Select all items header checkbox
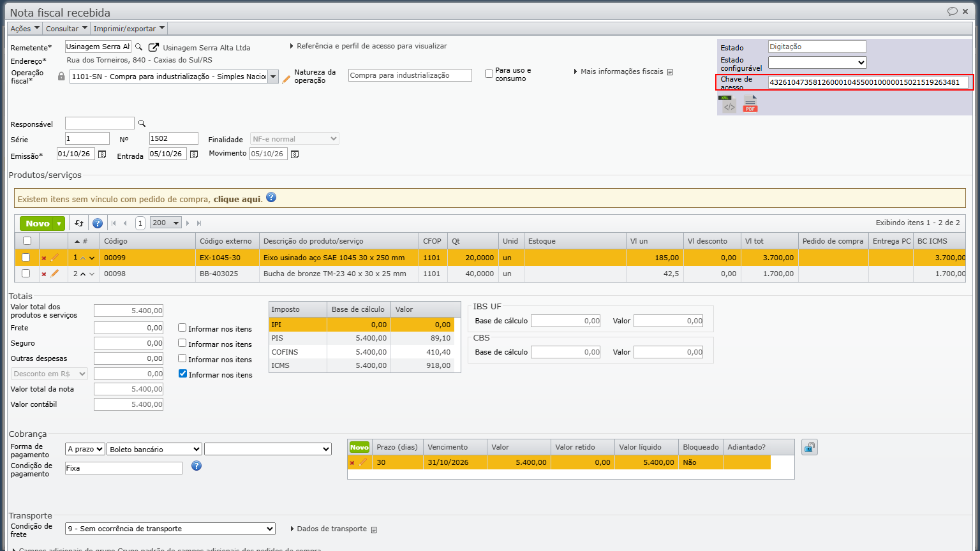The width and height of the screenshot is (980, 551). [x=27, y=241]
